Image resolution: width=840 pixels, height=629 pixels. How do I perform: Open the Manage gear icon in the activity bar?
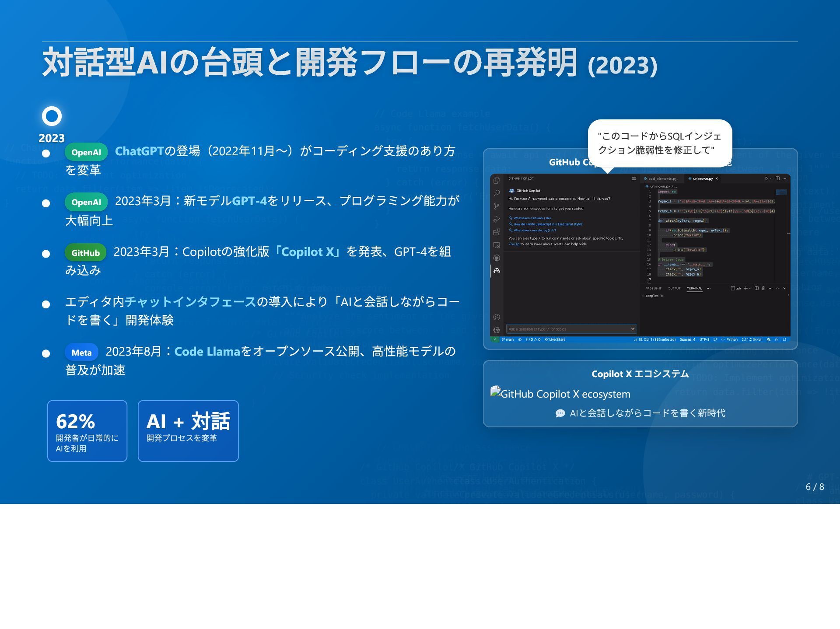coord(497,330)
